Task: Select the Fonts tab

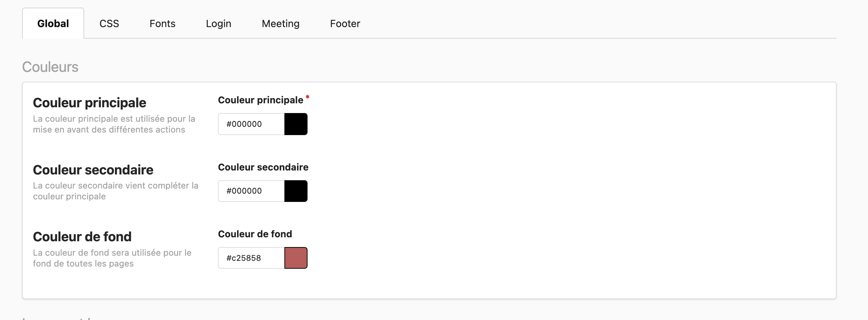Action: coord(162,24)
